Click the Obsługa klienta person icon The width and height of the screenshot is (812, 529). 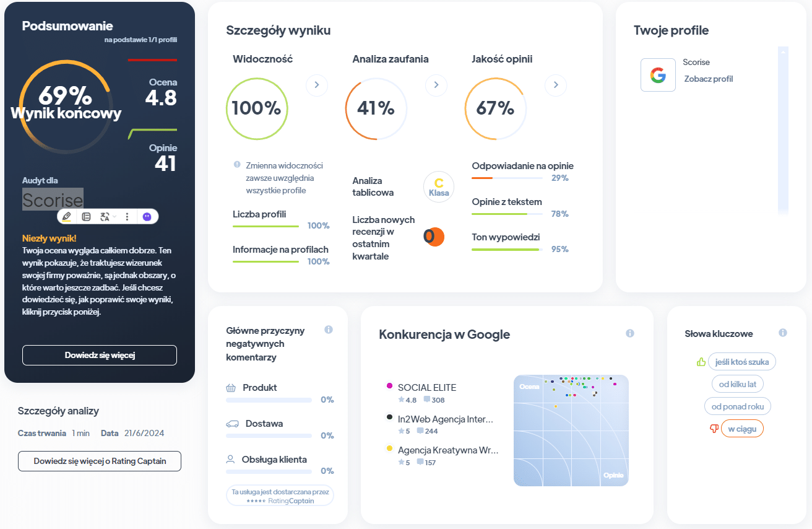231,460
